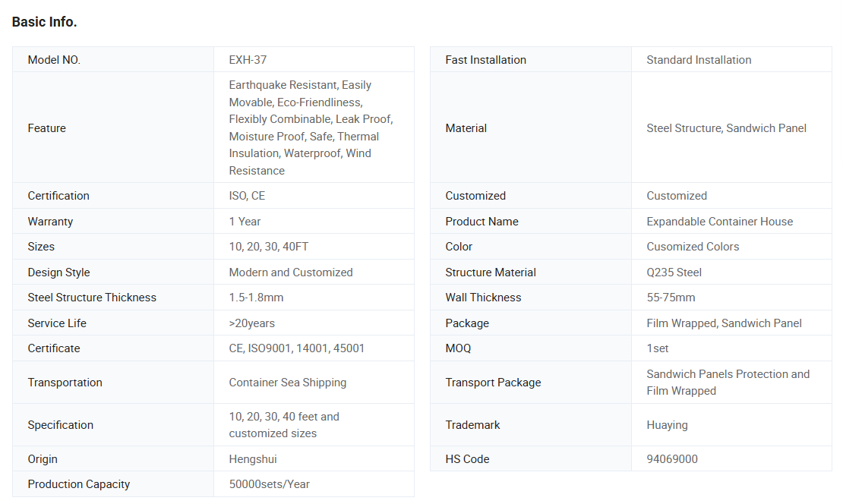Select the Modern and Customized design style value

tap(291, 272)
